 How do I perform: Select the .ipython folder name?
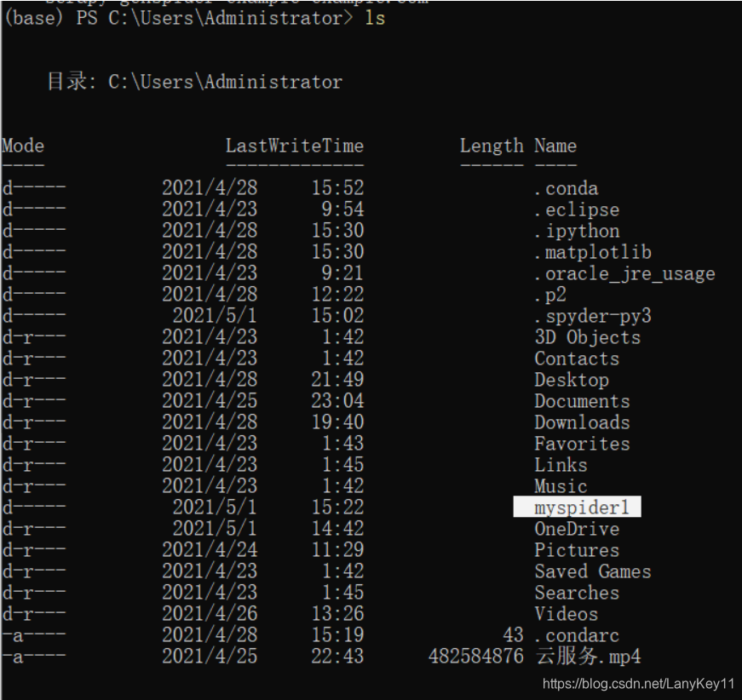577,231
